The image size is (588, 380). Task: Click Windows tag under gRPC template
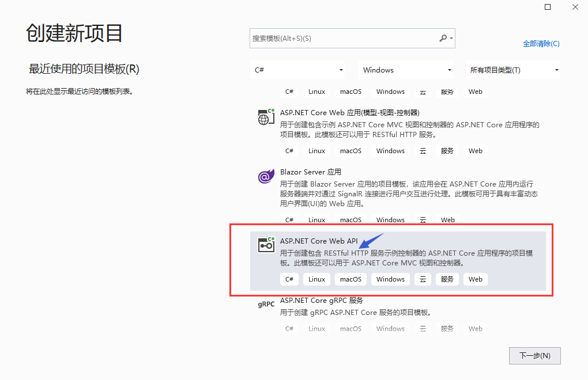pos(390,329)
